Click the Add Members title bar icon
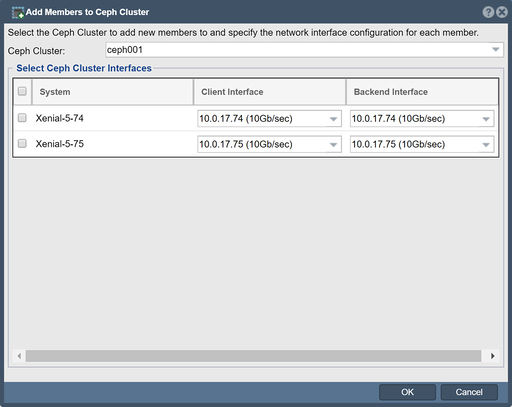The height and width of the screenshot is (407, 512). pyautogui.click(x=18, y=13)
